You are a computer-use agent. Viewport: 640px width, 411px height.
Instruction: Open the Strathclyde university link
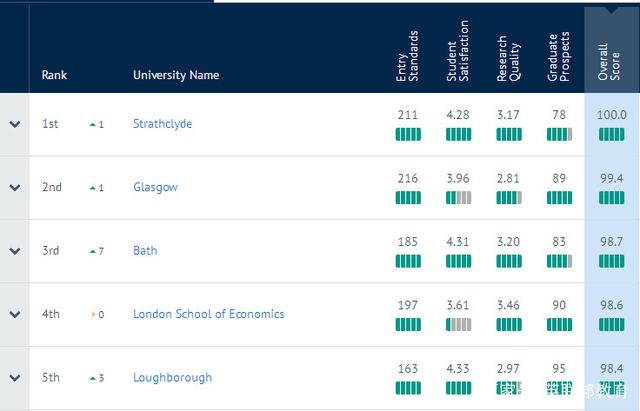(162, 124)
